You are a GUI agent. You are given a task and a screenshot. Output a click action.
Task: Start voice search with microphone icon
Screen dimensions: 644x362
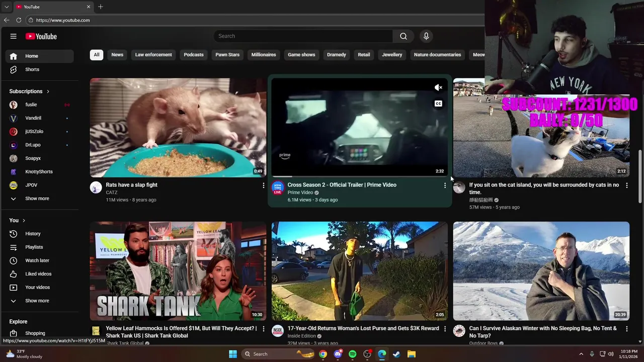click(x=426, y=36)
